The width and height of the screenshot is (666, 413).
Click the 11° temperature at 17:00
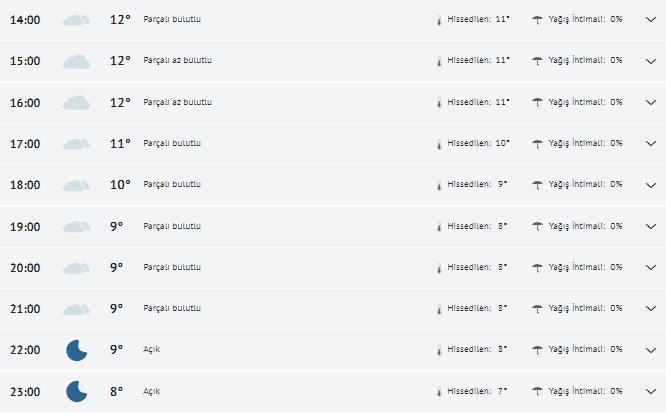pyautogui.click(x=120, y=144)
